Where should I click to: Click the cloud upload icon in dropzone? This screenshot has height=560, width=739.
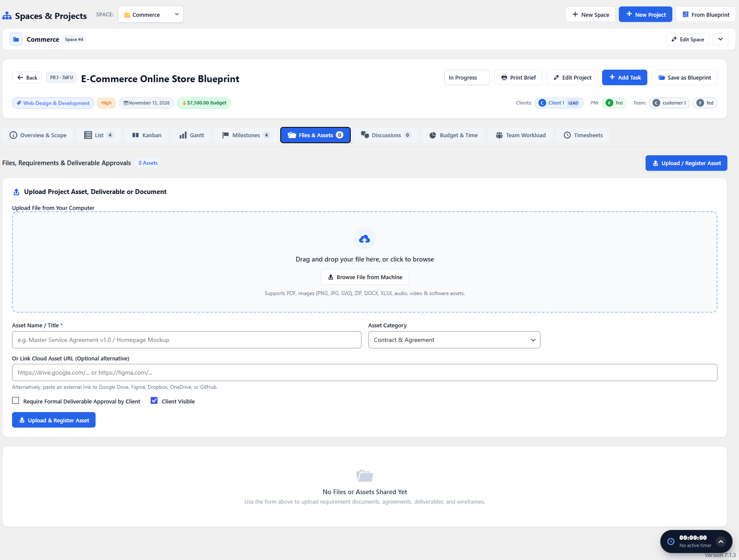click(x=365, y=239)
